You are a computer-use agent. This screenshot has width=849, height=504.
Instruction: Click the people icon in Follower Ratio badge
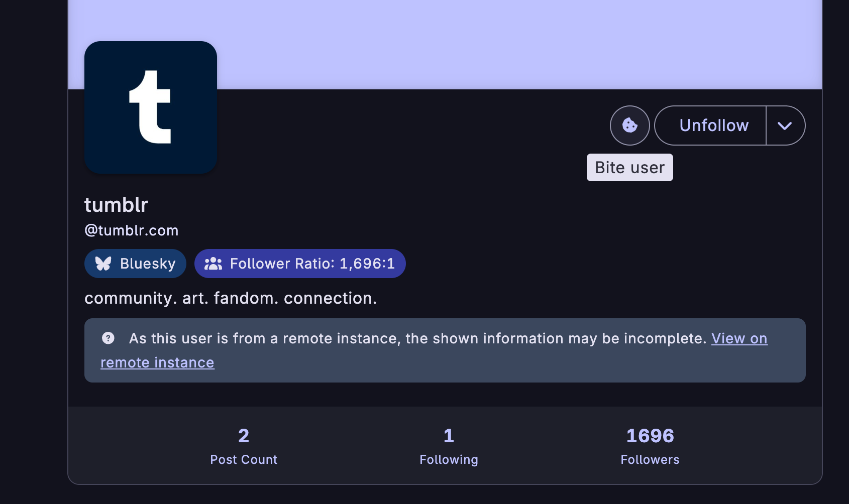pyautogui.click(x=213, y=264)
